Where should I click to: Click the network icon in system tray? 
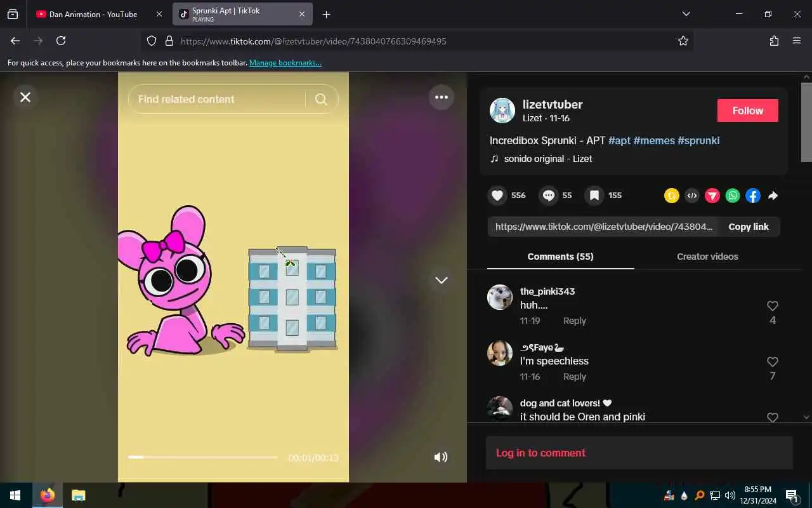click(714, 495)
